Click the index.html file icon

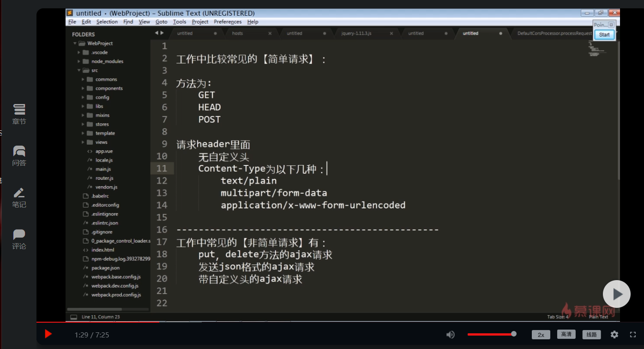click(85, 250)
